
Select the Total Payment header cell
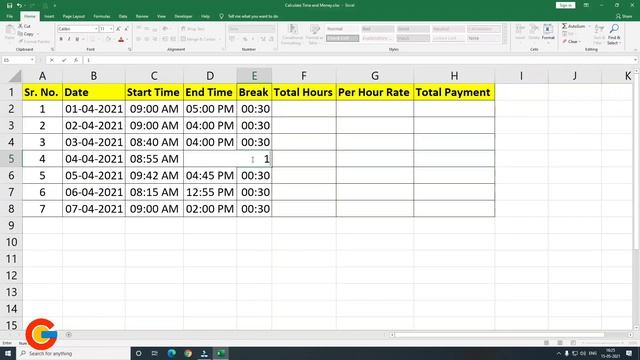[x=454, y=92]
